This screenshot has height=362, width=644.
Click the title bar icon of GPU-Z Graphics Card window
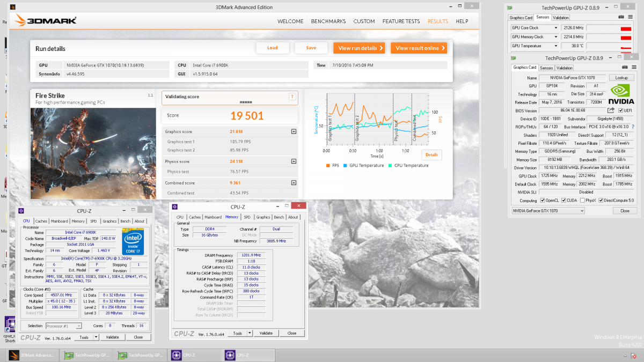[515, 57]
